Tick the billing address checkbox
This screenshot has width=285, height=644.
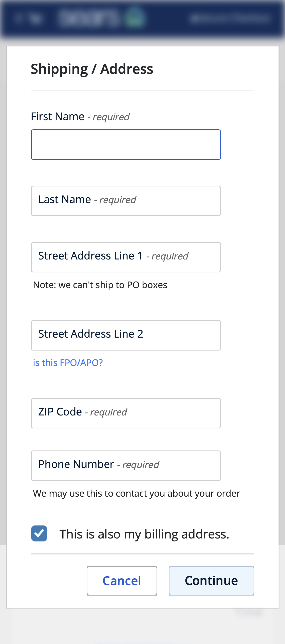pyautogui.click(x=39, y=533)
